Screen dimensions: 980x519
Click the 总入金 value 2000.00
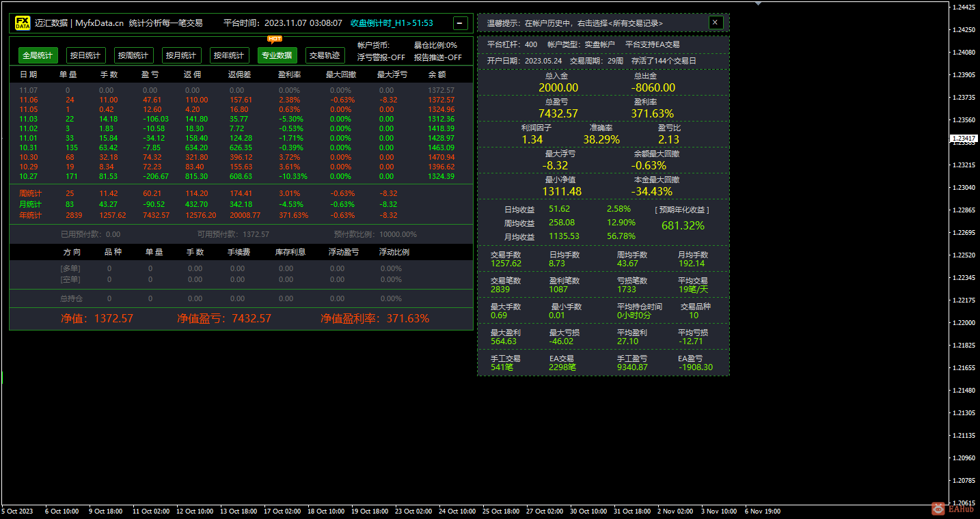click(558, 87)
